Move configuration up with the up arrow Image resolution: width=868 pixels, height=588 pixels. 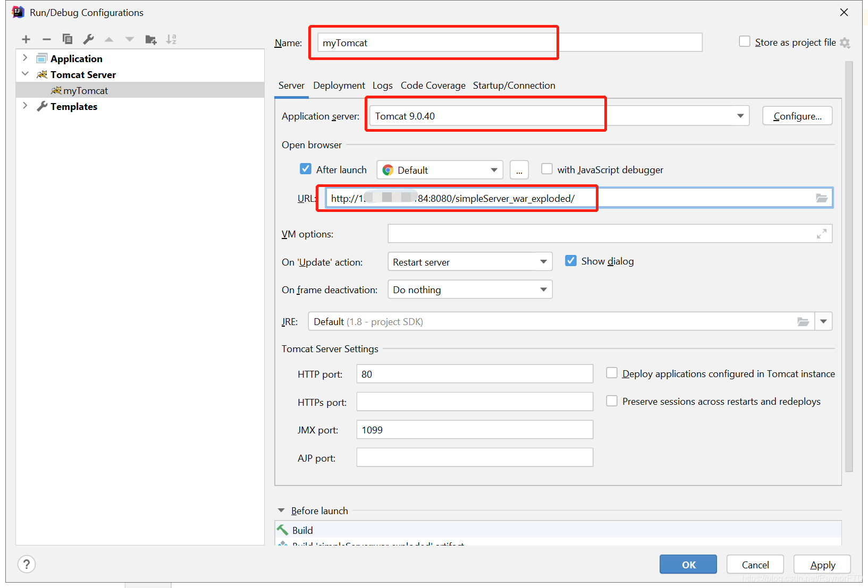point(109,39)
